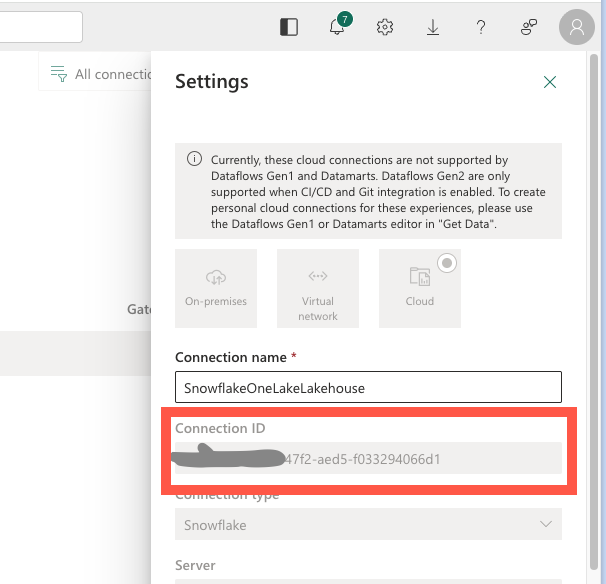
Task: Open the Settings gear icon
Action: coord(385,28)
